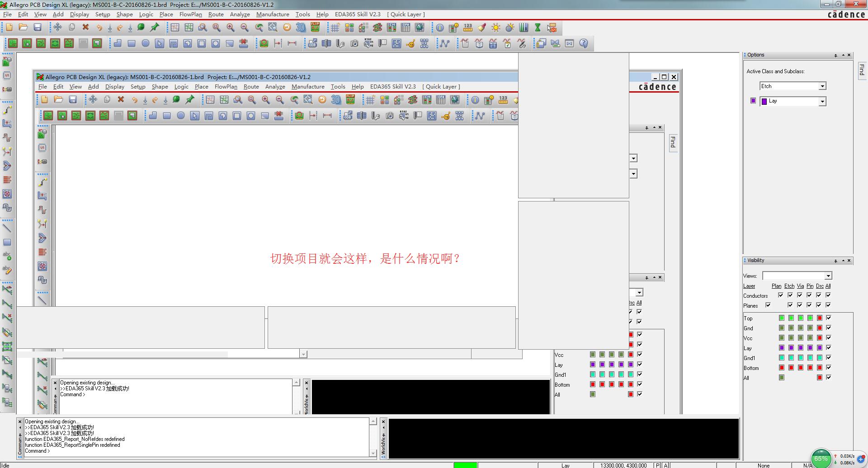868x468 pixels.
Task: Open the Route menu in the main window
Action: [216, 14]
